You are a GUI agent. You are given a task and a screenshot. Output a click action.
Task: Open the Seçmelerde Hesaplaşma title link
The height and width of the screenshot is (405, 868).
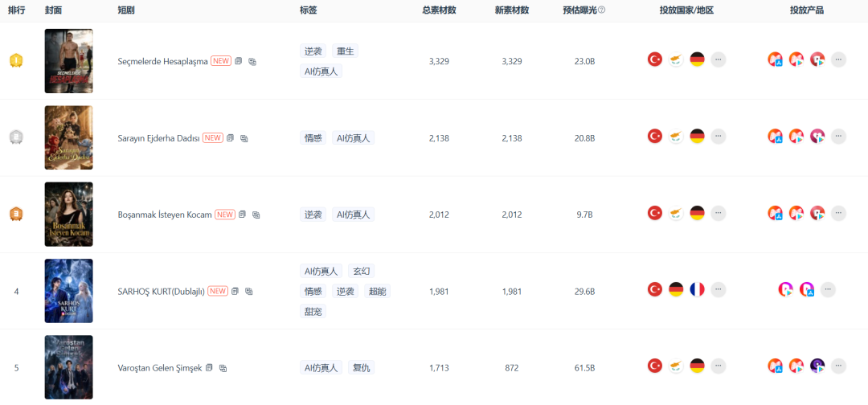click(162, 61)
